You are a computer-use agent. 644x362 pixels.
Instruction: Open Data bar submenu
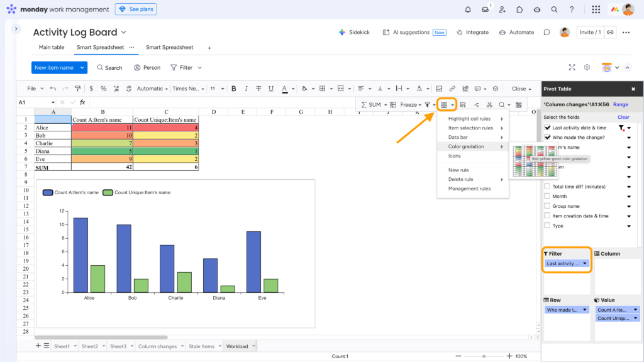[x=473, y=137]
